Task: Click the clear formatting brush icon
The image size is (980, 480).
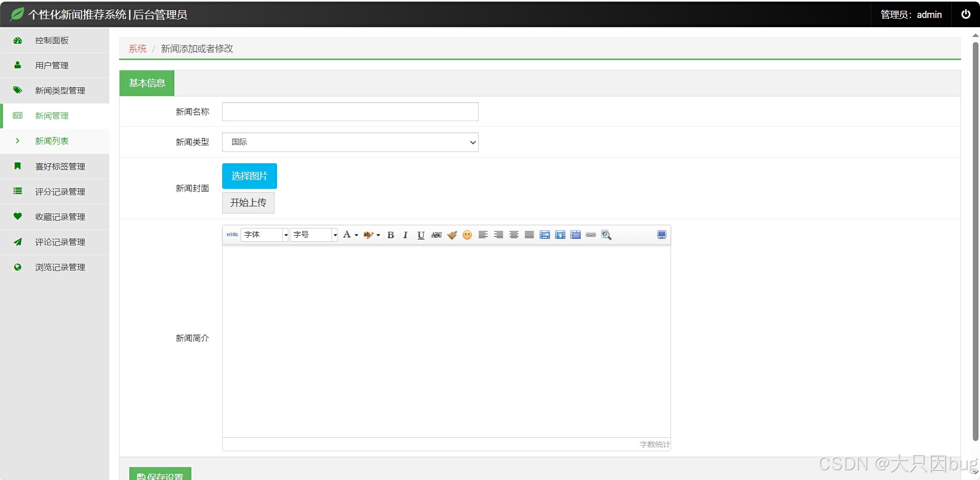Action: [452, 235]
